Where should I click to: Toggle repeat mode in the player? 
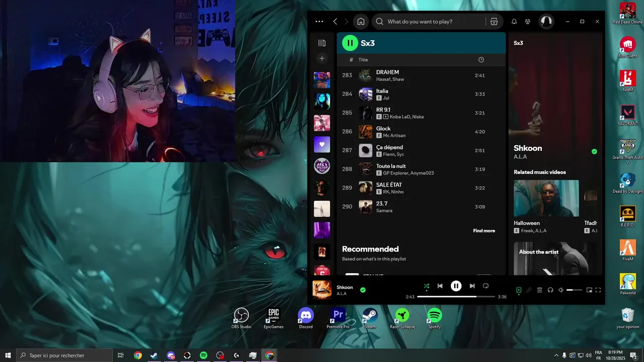(486, 286)
